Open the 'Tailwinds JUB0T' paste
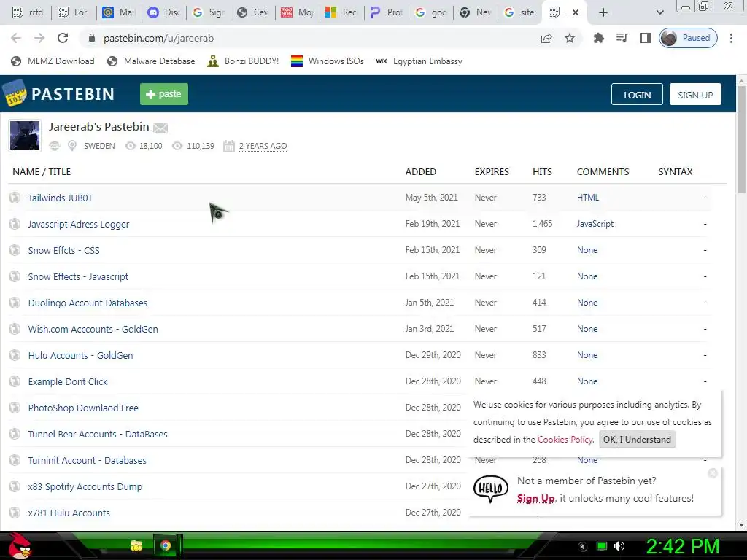 (61, 198)
